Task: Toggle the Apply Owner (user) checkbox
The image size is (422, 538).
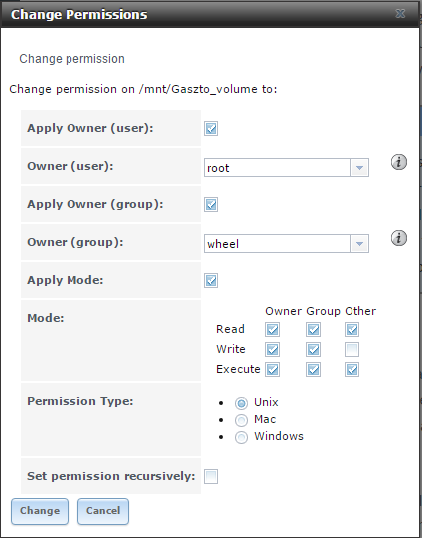Action: tap(211, 129)
